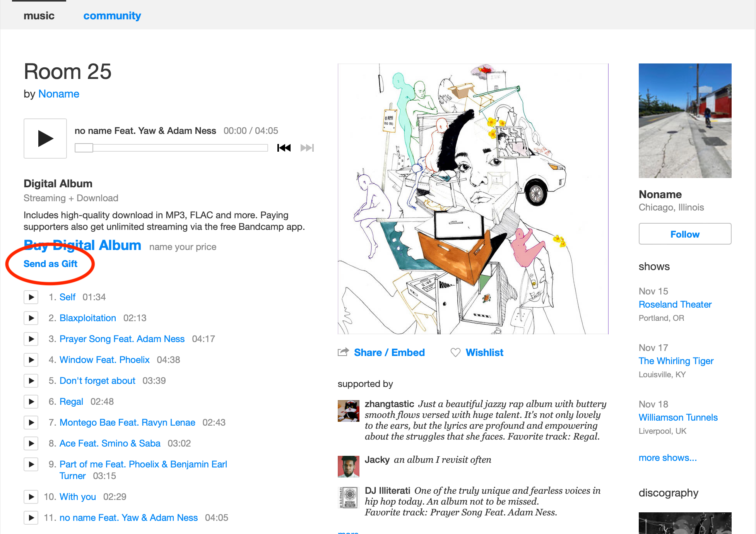Click the playback progress bar handle

pos(84,148)
